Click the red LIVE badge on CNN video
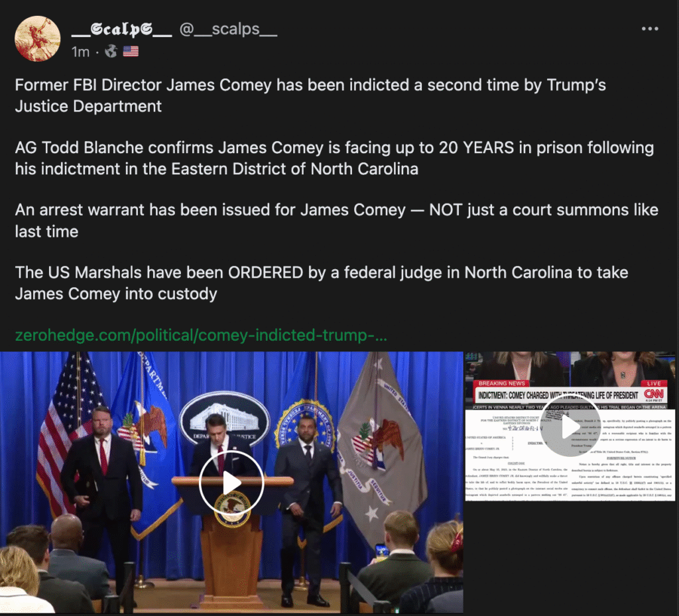The width and height of the screenshot is (679, 616). 654,383
